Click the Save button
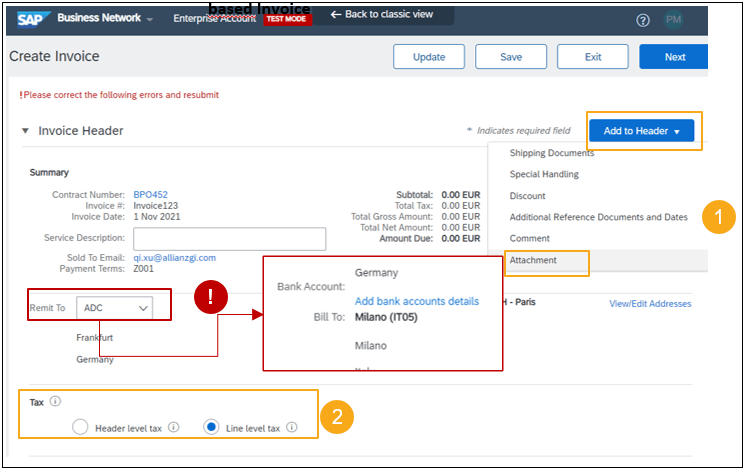Screen dimensions: 745x472 (x=511, y=57)
